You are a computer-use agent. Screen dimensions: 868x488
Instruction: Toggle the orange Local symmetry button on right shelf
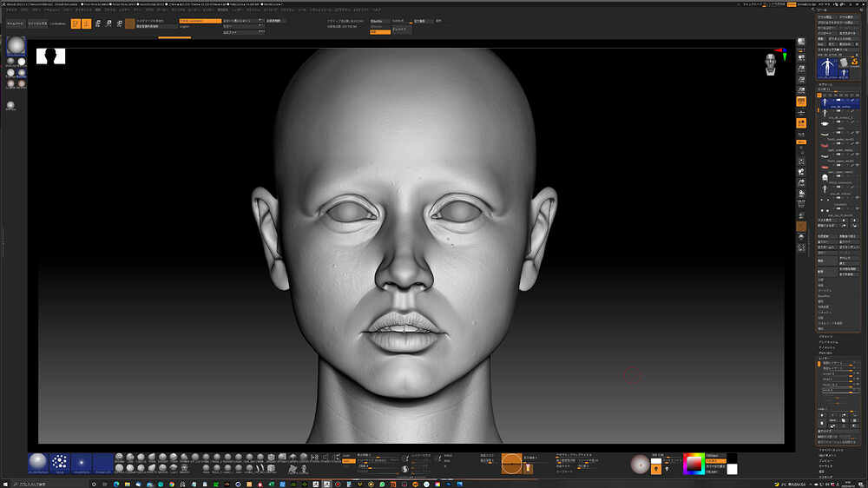click(x=801, y=123)
